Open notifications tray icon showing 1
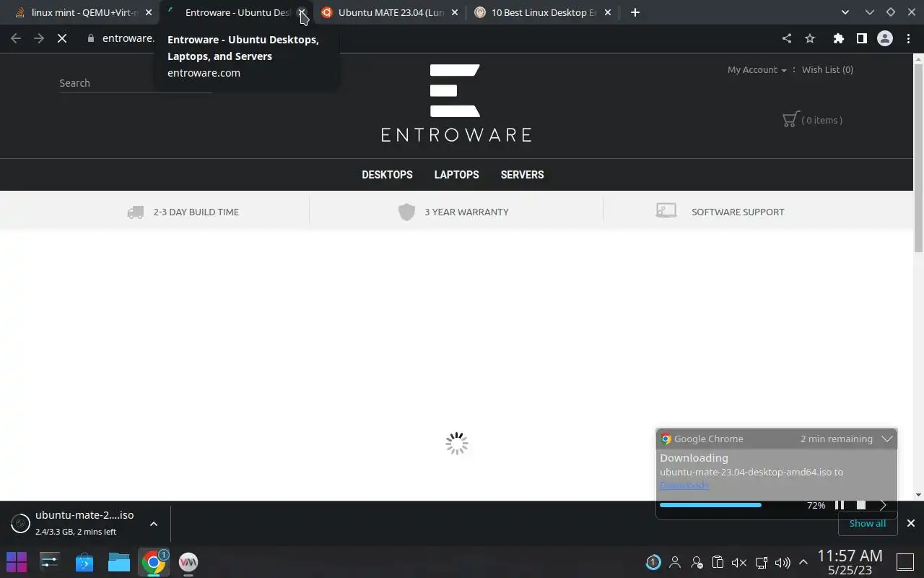 (x=653, y=562)
